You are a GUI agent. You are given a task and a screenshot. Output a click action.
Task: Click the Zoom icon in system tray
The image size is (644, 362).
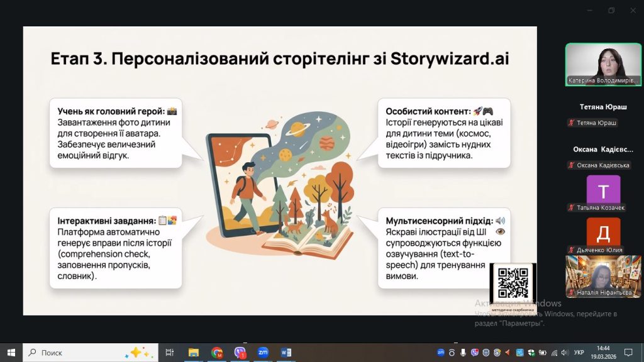[x=441, y=353]
